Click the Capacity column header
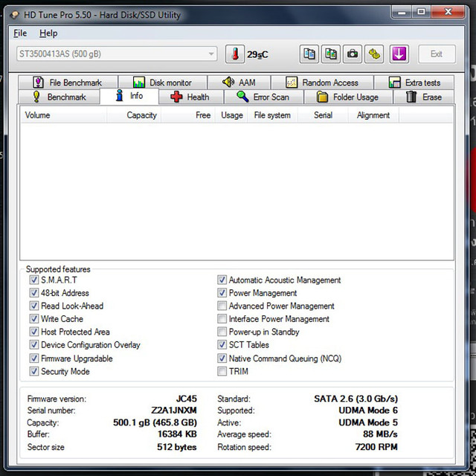Screen dimensions: 476x476 click(x=134, y=115)
